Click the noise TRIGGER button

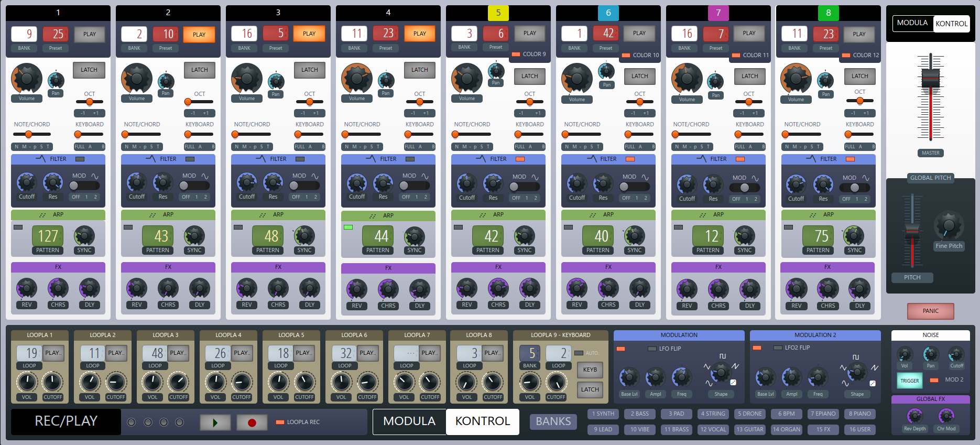click(x=910, y=381)
